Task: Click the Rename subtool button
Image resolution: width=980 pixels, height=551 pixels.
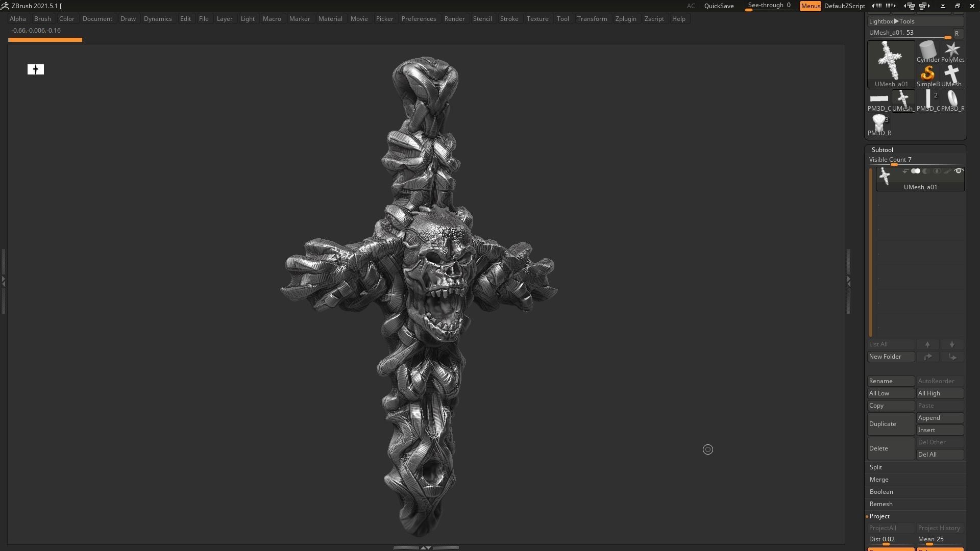Action: pos(891,381)
